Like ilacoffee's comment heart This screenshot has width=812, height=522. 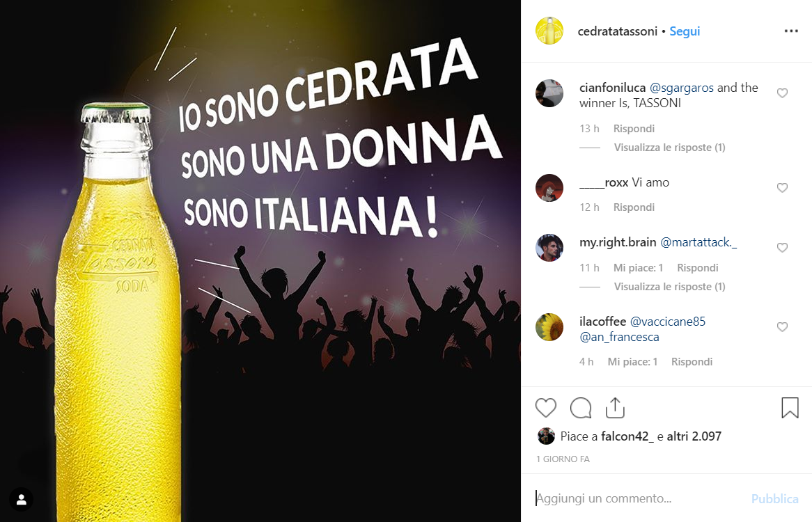click(782, 327)
